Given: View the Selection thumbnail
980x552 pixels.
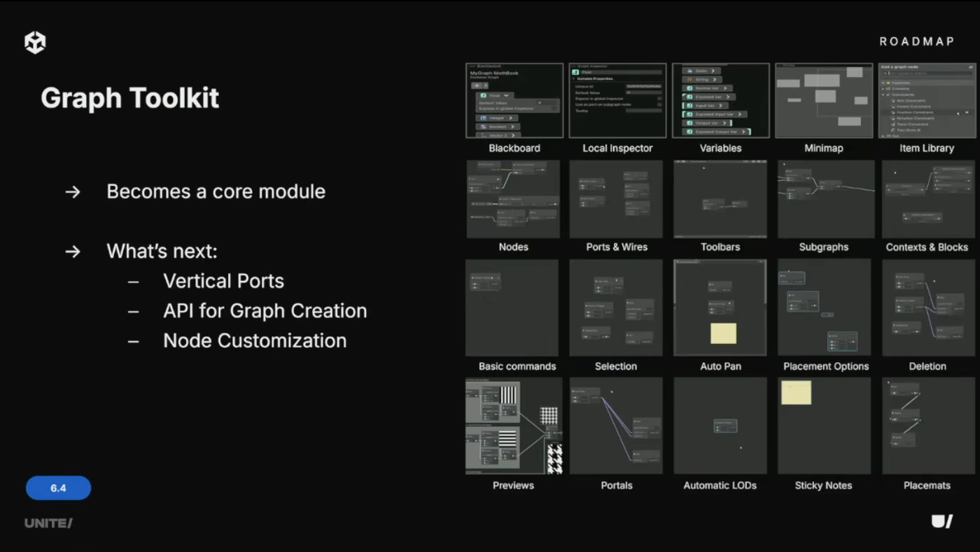Looking at the screenshot, I should [x=616, y=308].
